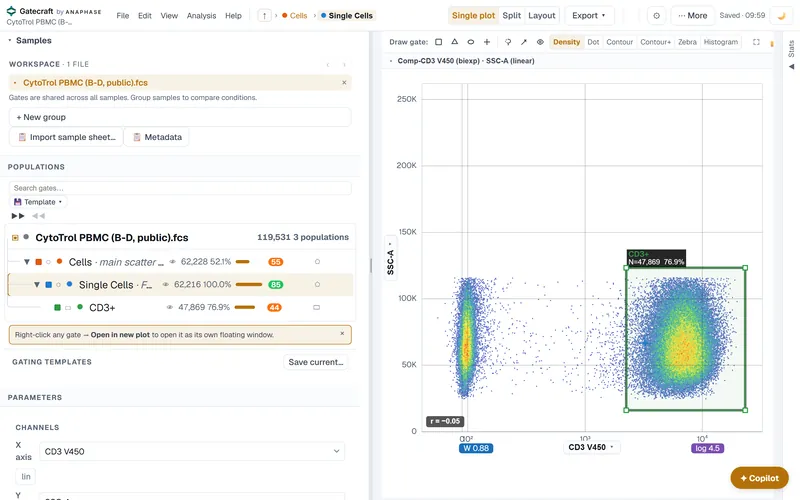Collapse the Samples section

9,40
